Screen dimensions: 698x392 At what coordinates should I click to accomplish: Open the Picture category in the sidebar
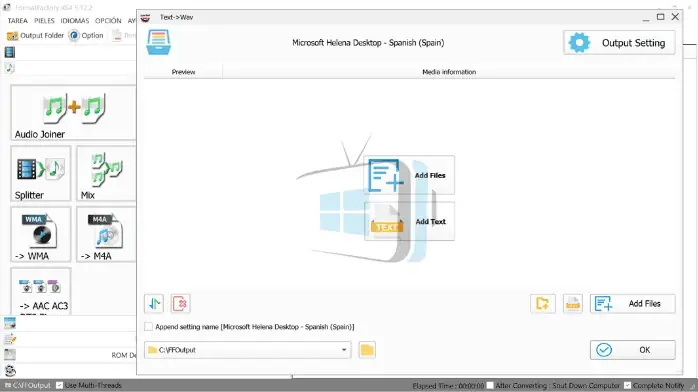tap(9, 323)
